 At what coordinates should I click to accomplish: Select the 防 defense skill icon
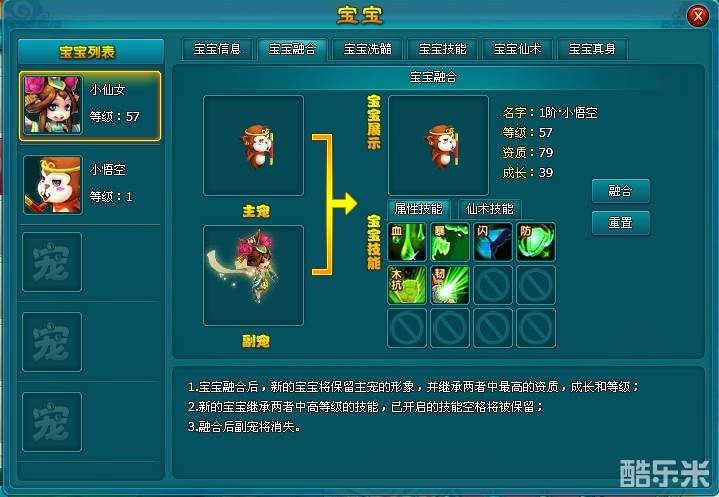pyautogui.click(x=536, y=242)
